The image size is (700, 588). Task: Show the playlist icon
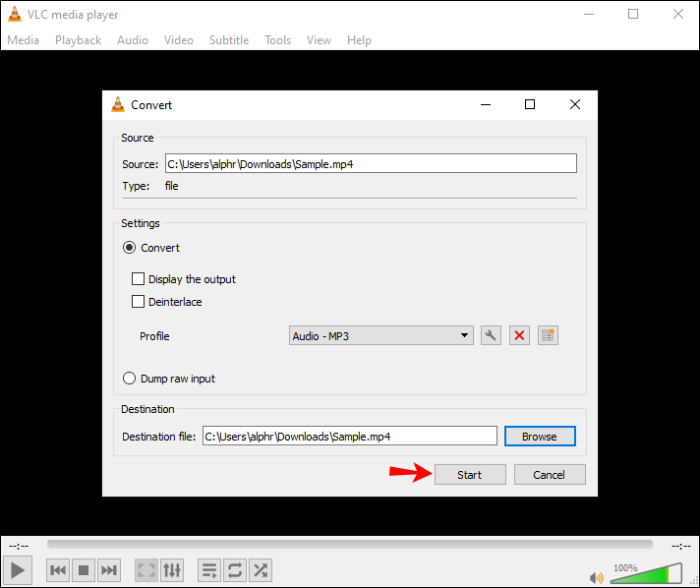coord(209,570)
